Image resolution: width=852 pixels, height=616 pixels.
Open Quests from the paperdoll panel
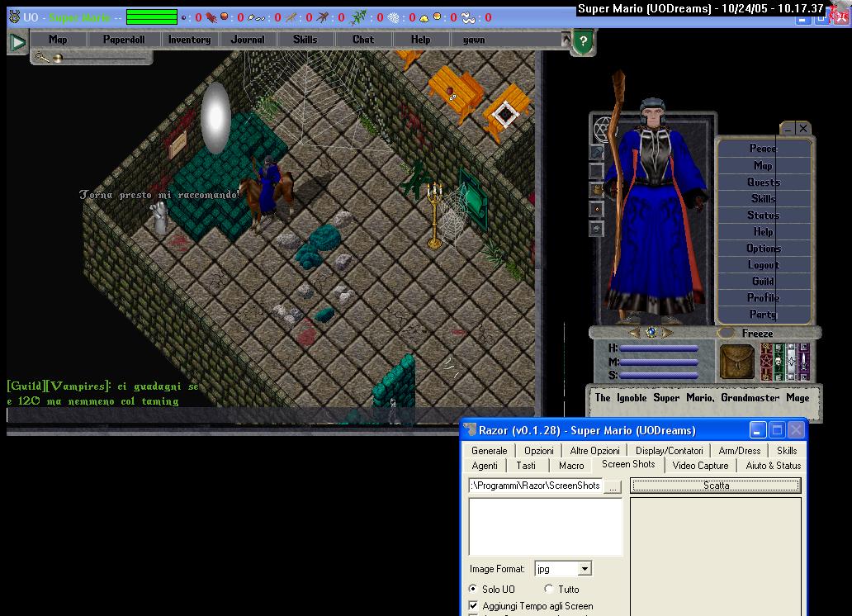pos(764,182)
